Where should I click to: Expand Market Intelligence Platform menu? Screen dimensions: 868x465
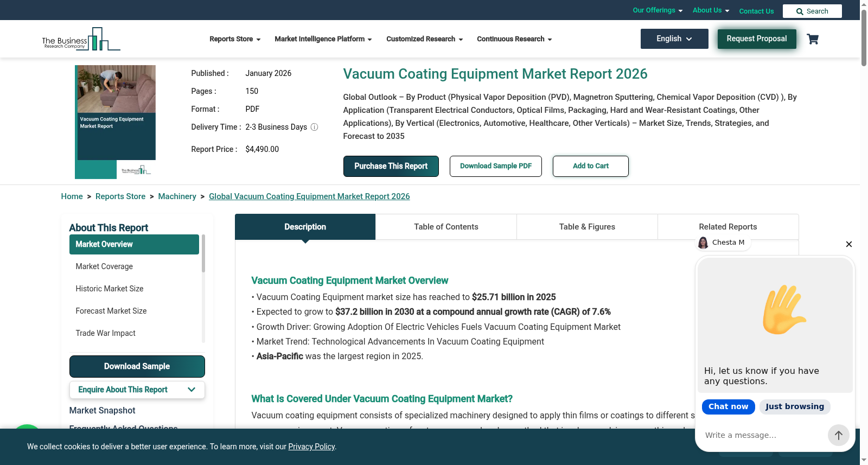(323, 39)
